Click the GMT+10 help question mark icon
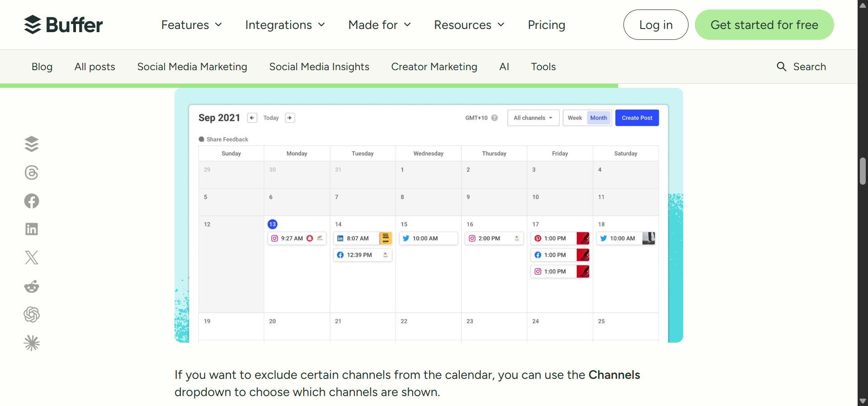This screenshot has width=868, height=406. coord(495,118)
